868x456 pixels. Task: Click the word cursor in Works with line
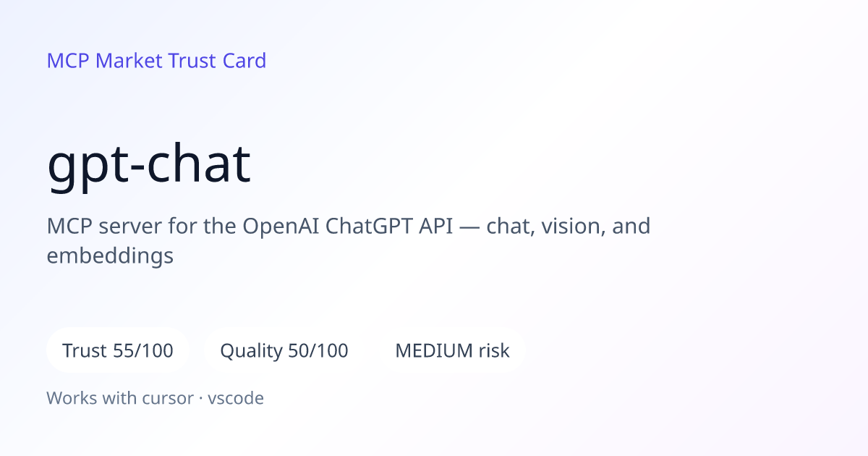point(166,398)
